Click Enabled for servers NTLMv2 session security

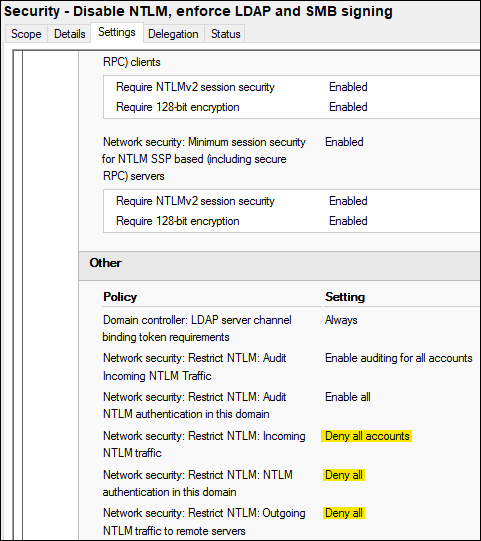[x=348, y=201]
